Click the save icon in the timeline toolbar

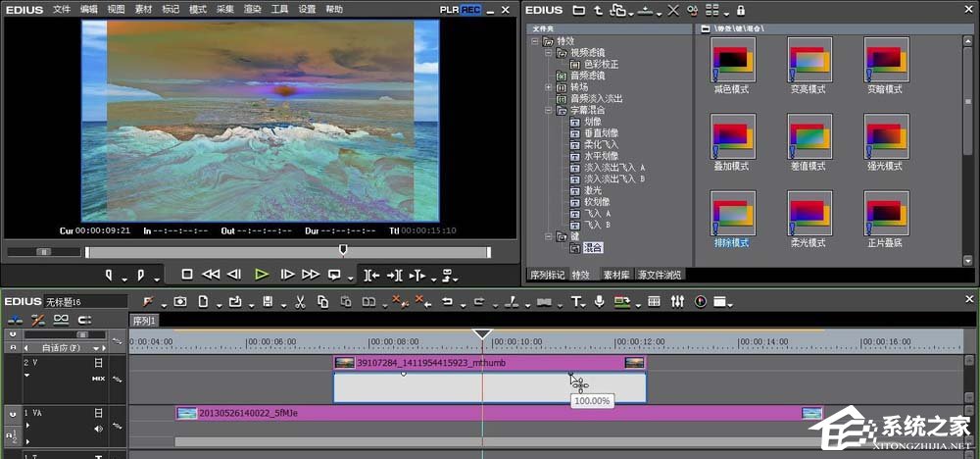point(268,301)
